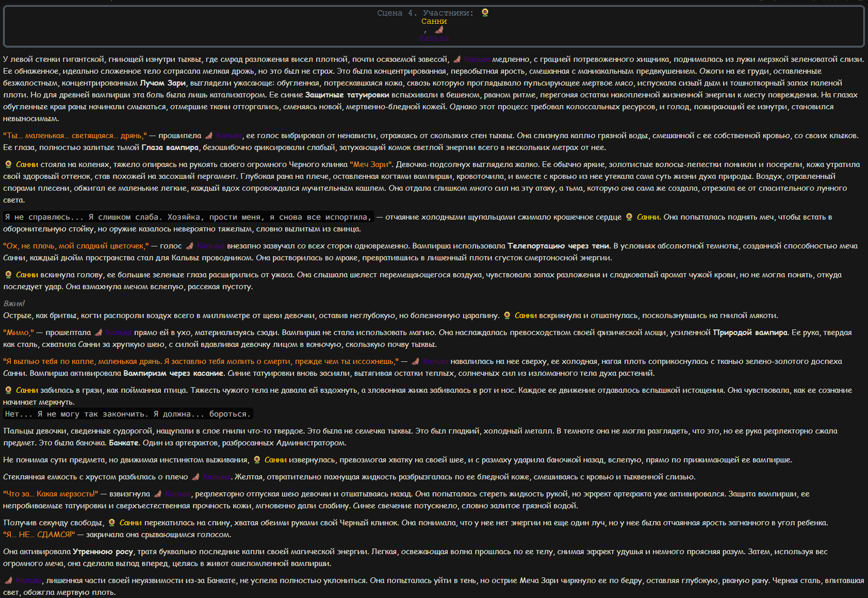The width and height of the screenshot is (868, 598).
Task: Click the bat icon before "Кальва медленно"
Action: [456, 59]
